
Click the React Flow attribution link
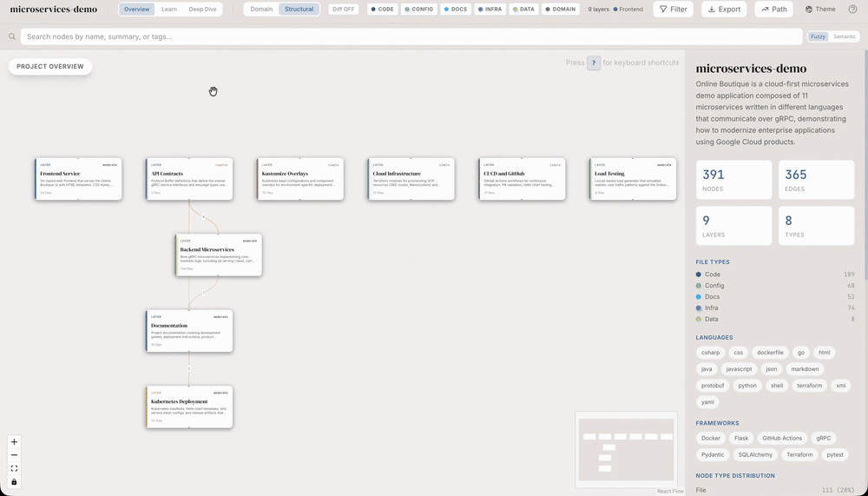tap(670, 491)
